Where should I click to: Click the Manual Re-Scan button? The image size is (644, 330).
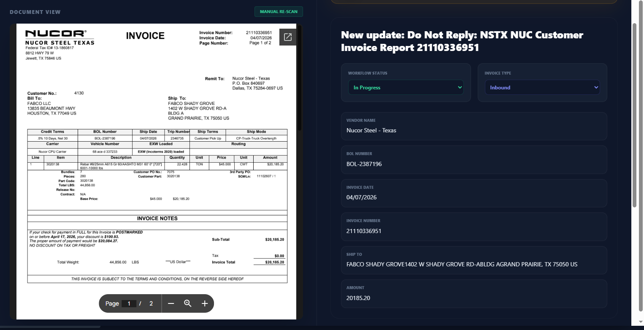click(279, 12)
